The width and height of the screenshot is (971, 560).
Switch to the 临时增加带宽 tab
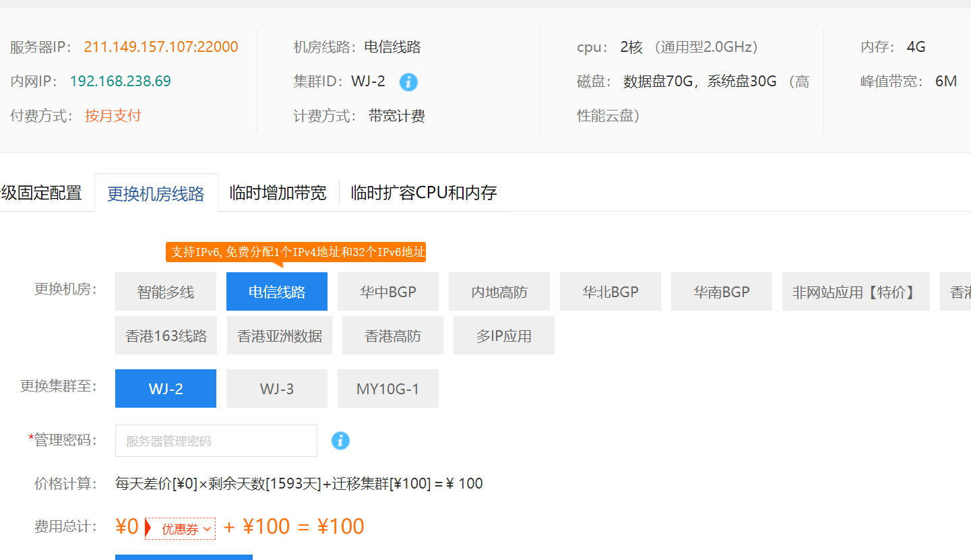pos(278,192)
